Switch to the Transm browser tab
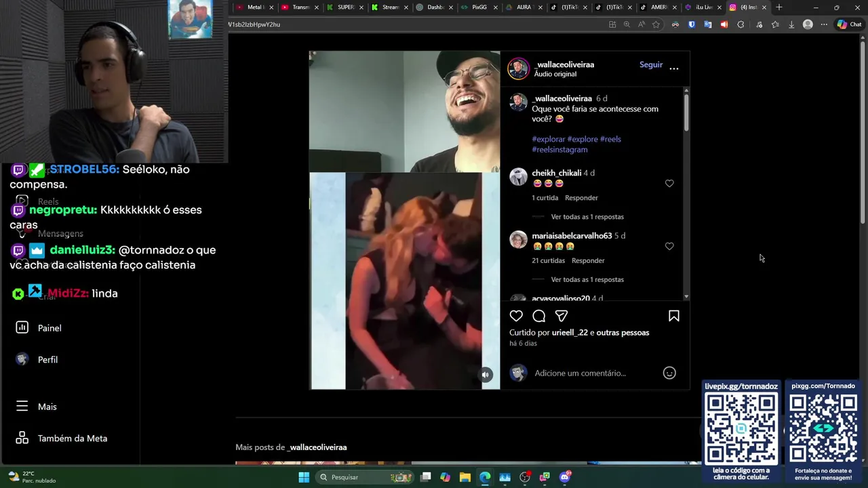868x488 pixels. (x=300, y=7)
